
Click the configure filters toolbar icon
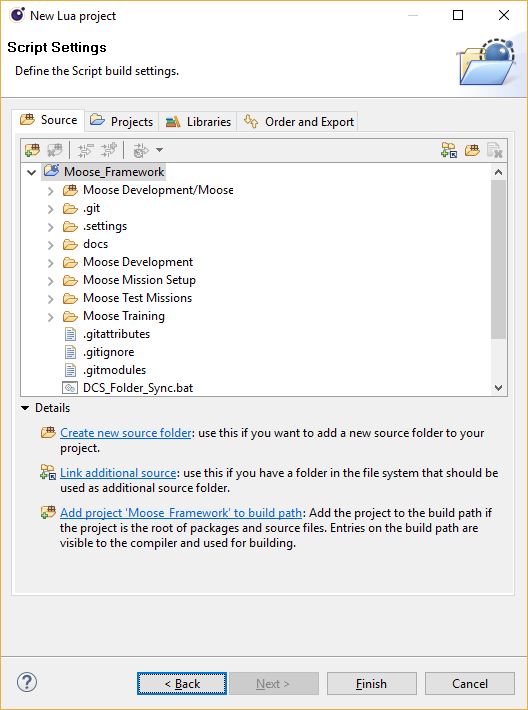[141, 150]
